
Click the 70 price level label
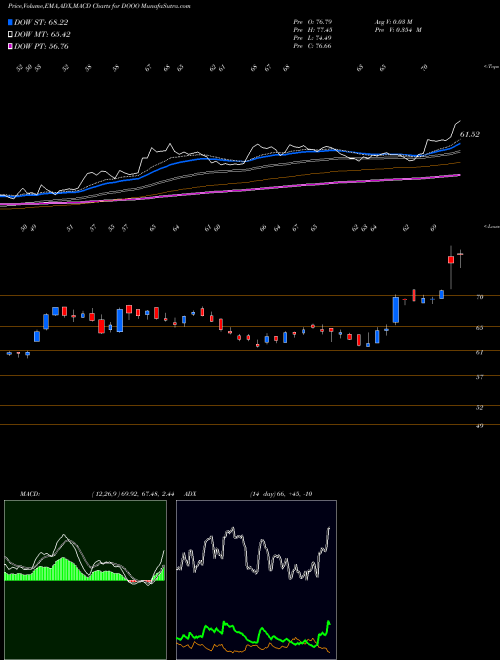point(479,297)
